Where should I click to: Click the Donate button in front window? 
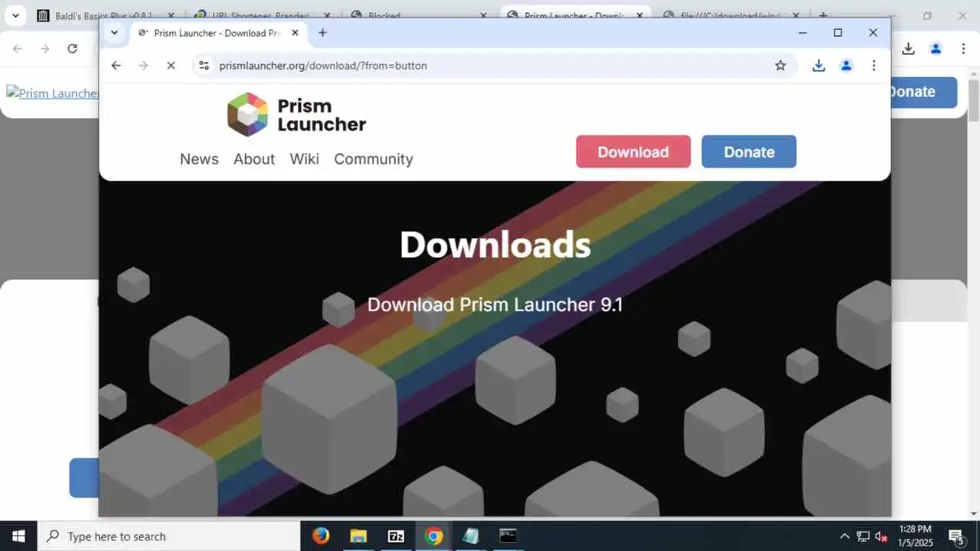coord(749,152)
